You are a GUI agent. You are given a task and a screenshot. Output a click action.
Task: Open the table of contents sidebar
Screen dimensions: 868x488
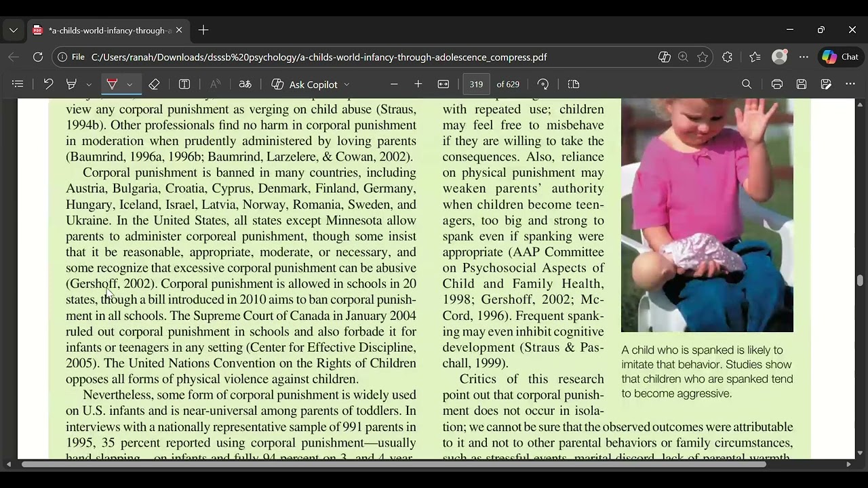[18, 84]
